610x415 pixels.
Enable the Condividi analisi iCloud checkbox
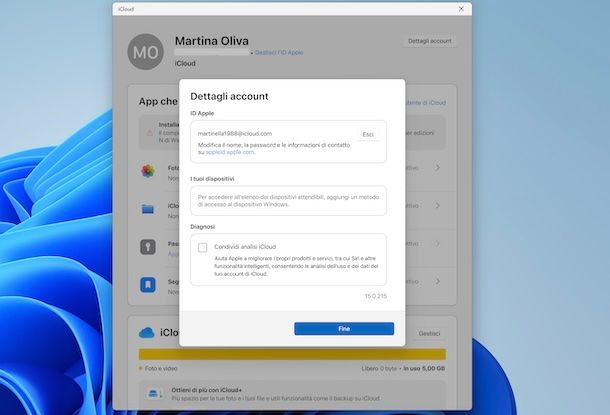(x=202, y=247)
